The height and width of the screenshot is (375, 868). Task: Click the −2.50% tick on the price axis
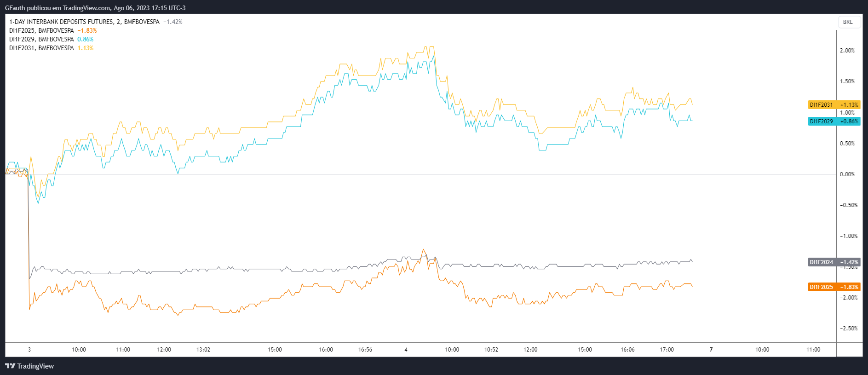(x=849, y=329)
